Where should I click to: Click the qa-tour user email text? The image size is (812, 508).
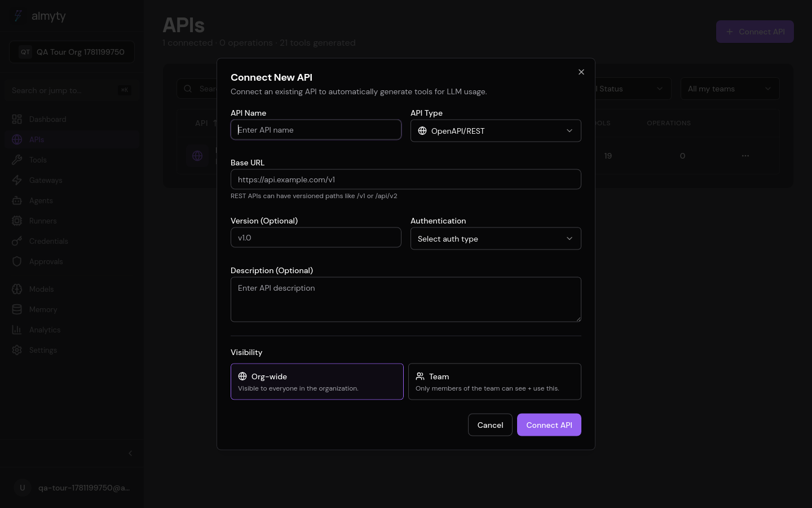tap(84, 488)
